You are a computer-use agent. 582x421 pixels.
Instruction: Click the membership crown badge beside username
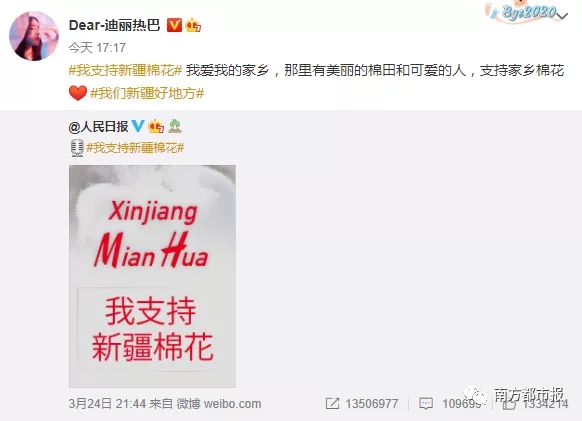pyautogui.click(x=193, y=25)
